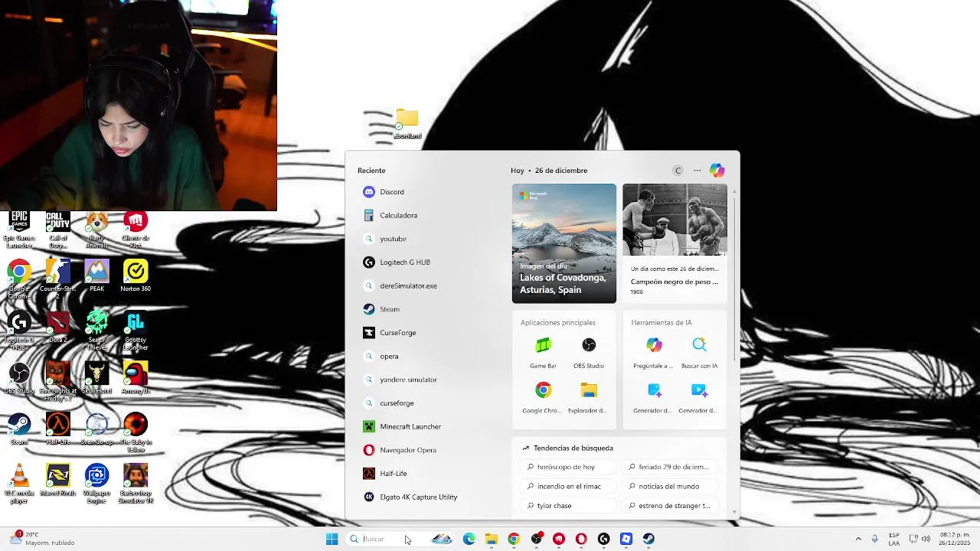Image resolution: width=980 pixels, height=551 pixels.
Task: Select Call of Duty desktop icon
Action: coord(57,230)
